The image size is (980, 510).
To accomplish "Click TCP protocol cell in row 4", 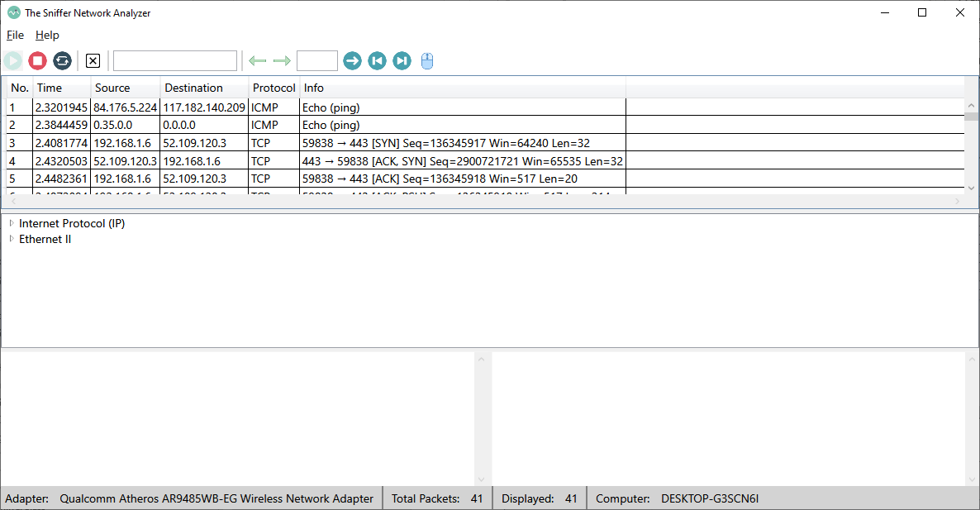I will point(274,161).
